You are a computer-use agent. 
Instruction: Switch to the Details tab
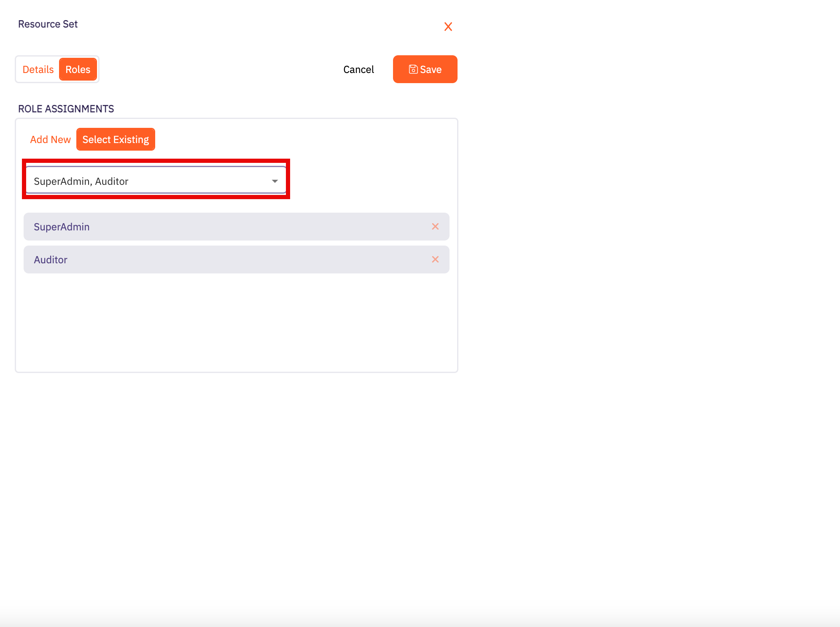pyautogui.click(x=38, y=69)
